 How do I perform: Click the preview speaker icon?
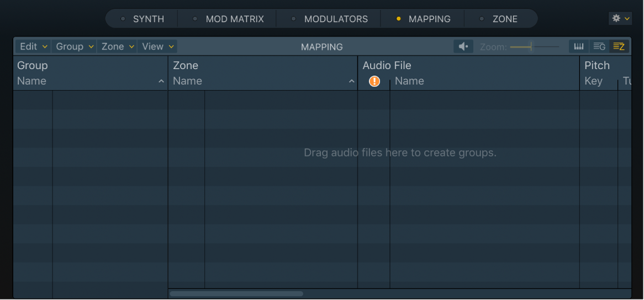pos(463,47)
